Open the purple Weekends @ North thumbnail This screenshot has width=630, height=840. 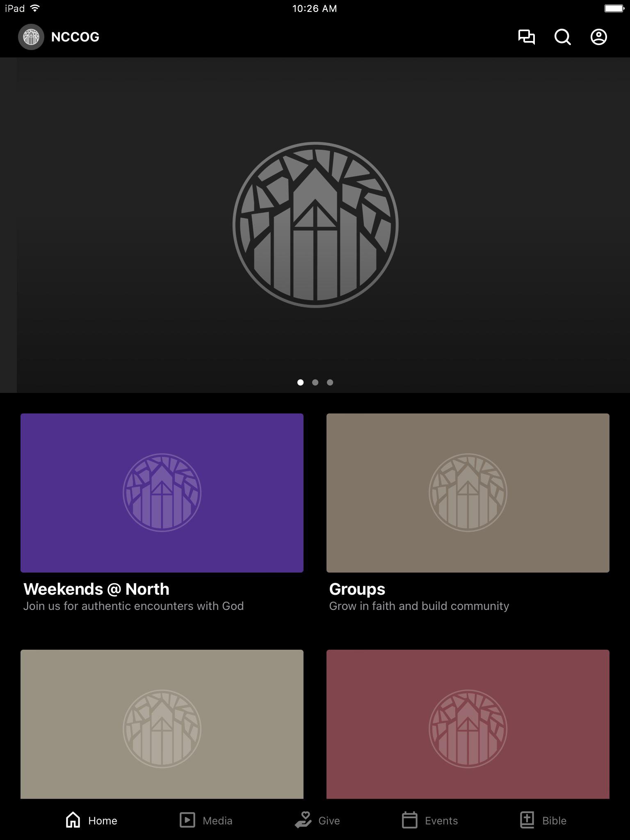coord(162,493)
